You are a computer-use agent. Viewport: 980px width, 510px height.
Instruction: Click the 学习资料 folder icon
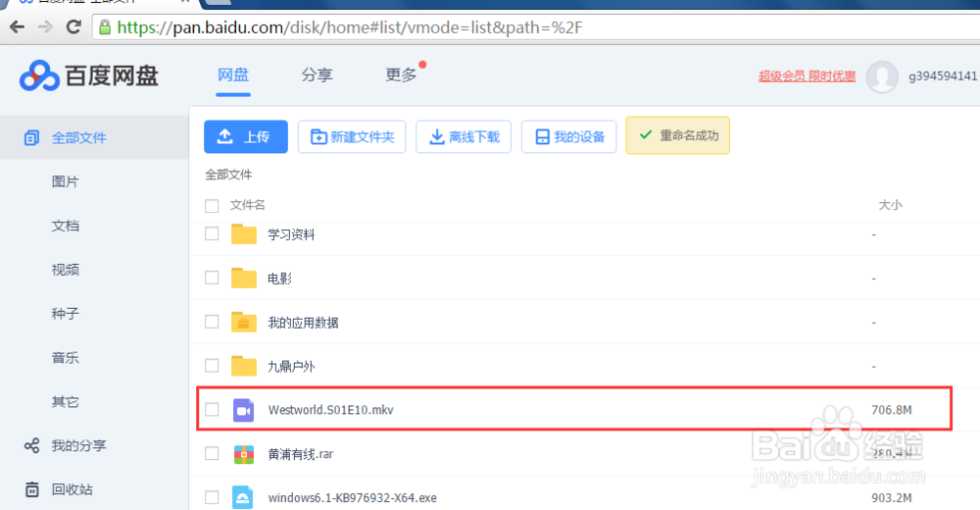click(x=244, y=234)
